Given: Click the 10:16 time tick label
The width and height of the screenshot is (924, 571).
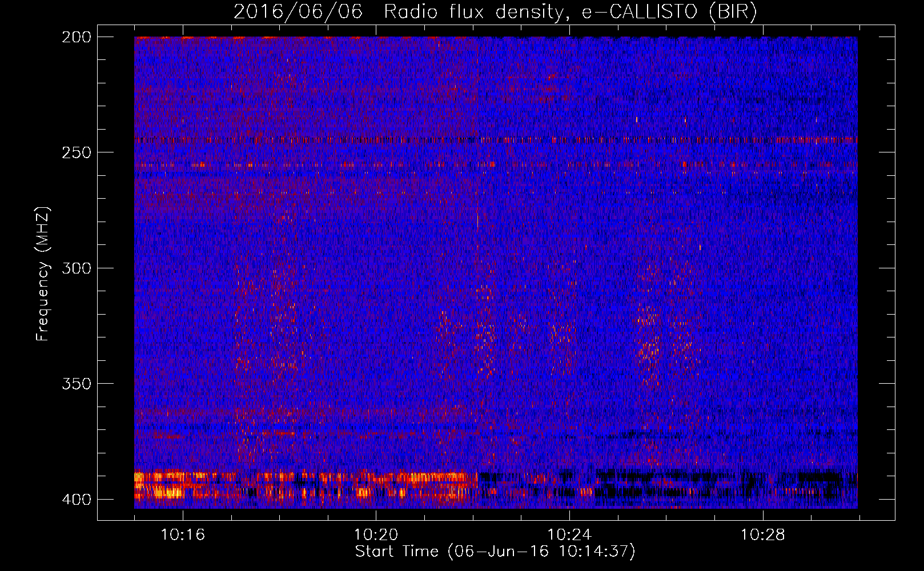Looking at the screenshot, I should pyautogui.click(x=183, y=534).
